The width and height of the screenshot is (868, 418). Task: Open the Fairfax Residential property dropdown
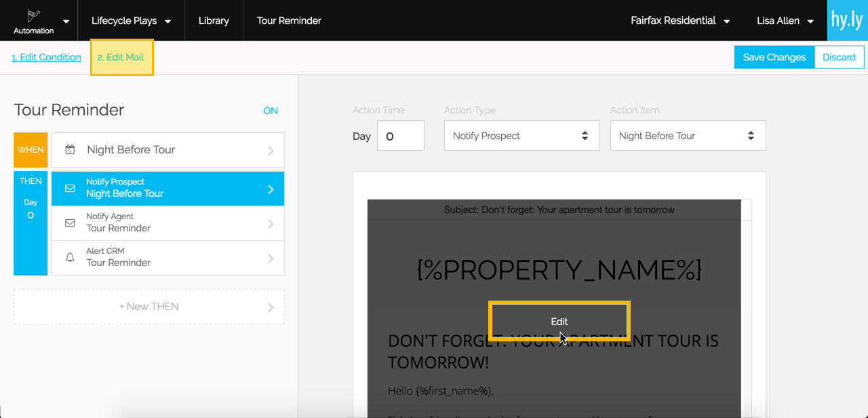coord(680,20)
